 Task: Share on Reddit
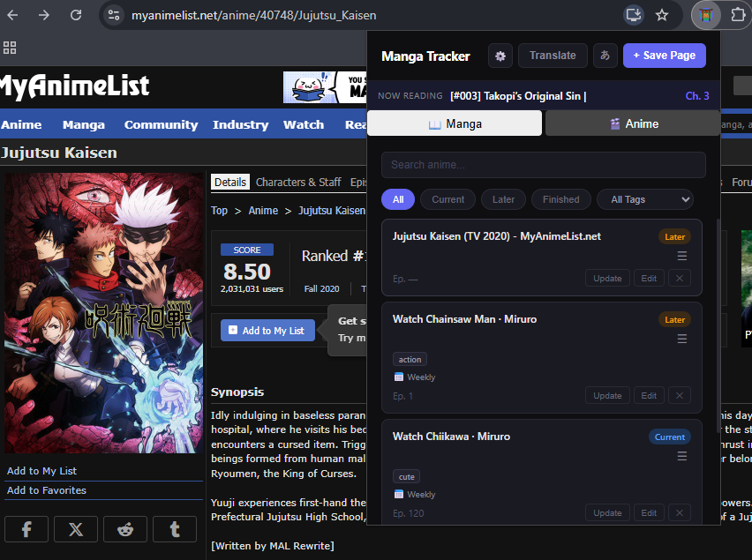[125, 529]
